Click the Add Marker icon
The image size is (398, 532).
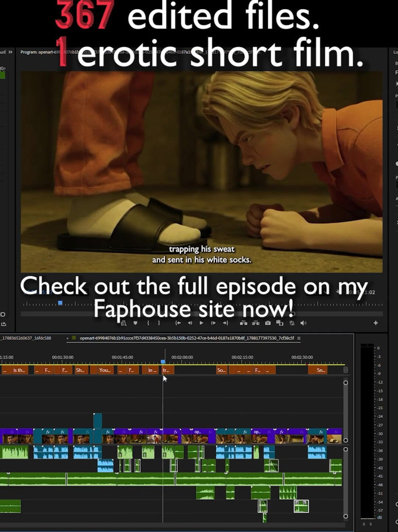135,323
